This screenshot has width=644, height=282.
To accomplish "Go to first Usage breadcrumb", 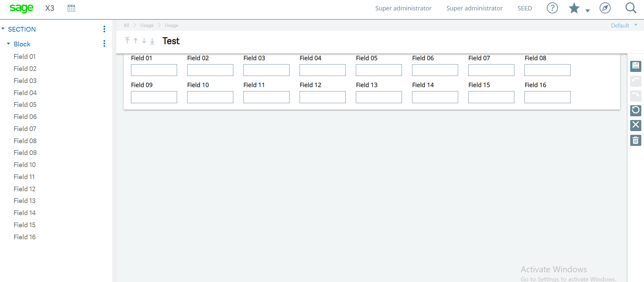I will point(147,25).
